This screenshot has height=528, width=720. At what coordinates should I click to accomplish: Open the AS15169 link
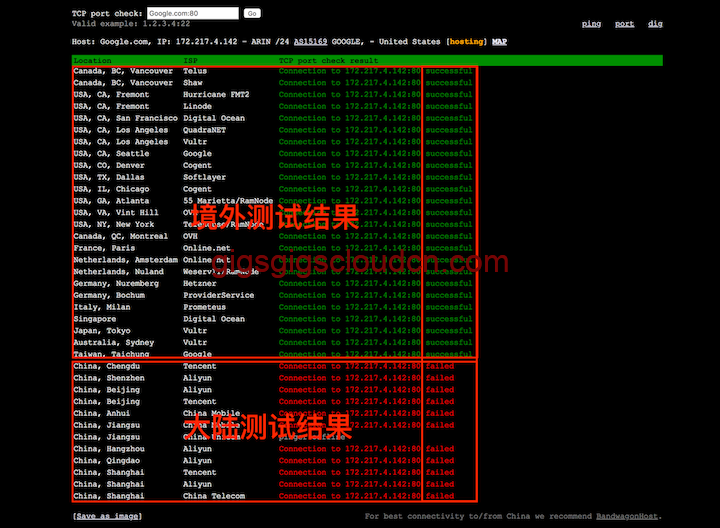coord(310,42)
